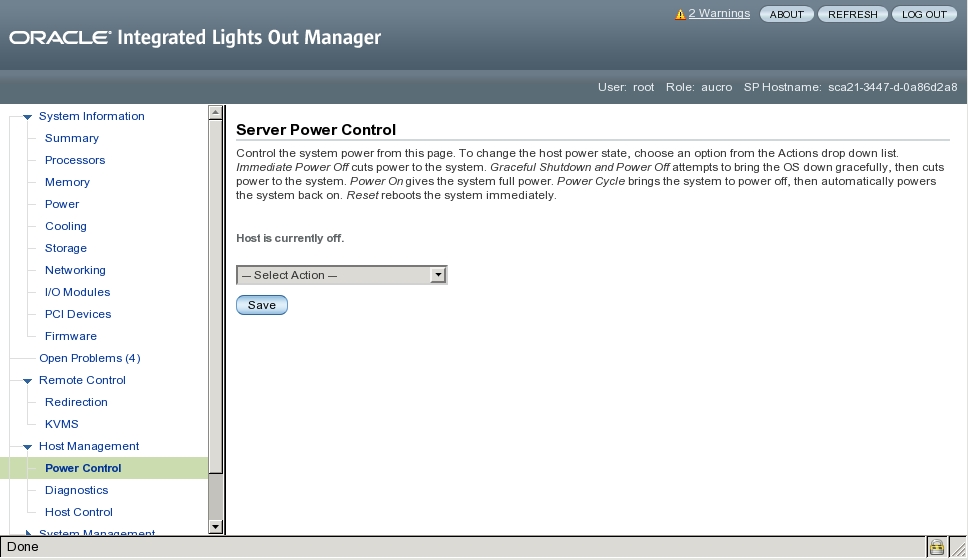Open Host Management section
Image resolution: width=968 pixels, height=560 pixels.
(89, 446)
